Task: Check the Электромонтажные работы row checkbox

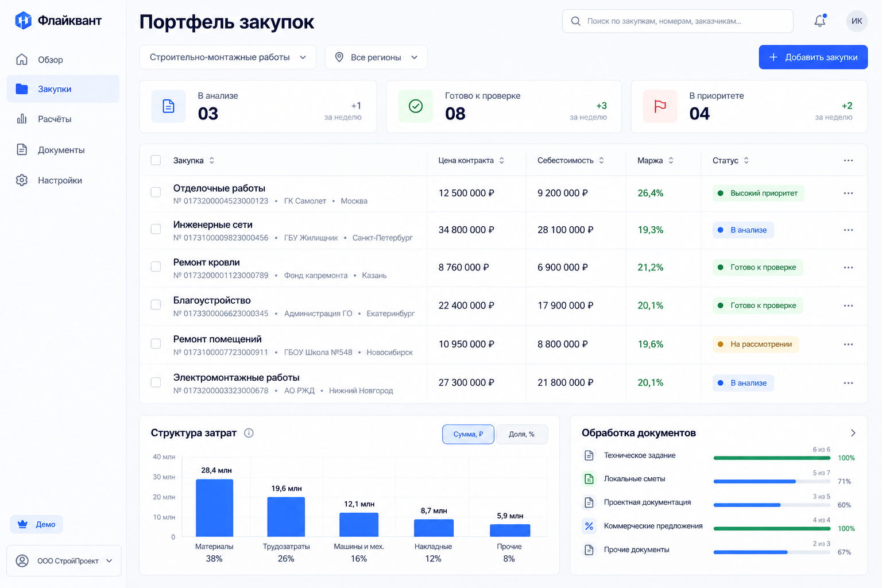Action: coord(156,382)
